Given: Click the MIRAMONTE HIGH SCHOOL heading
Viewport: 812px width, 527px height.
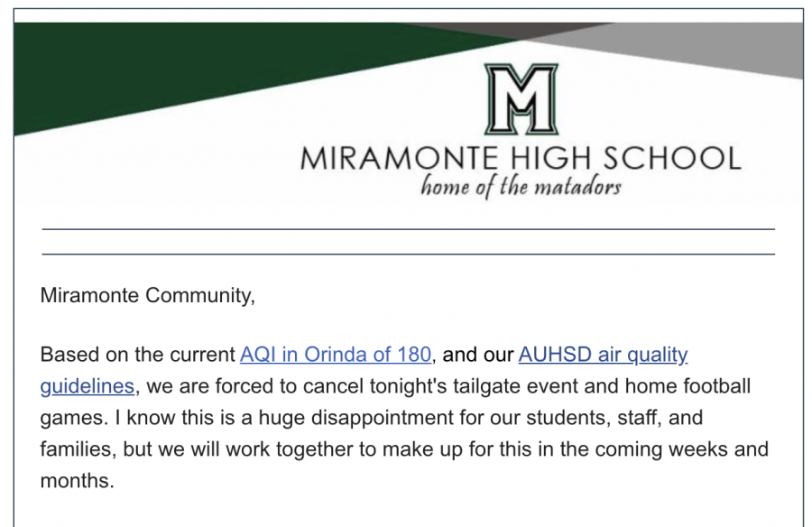Looking at the screenshot, I should [520, 159].
